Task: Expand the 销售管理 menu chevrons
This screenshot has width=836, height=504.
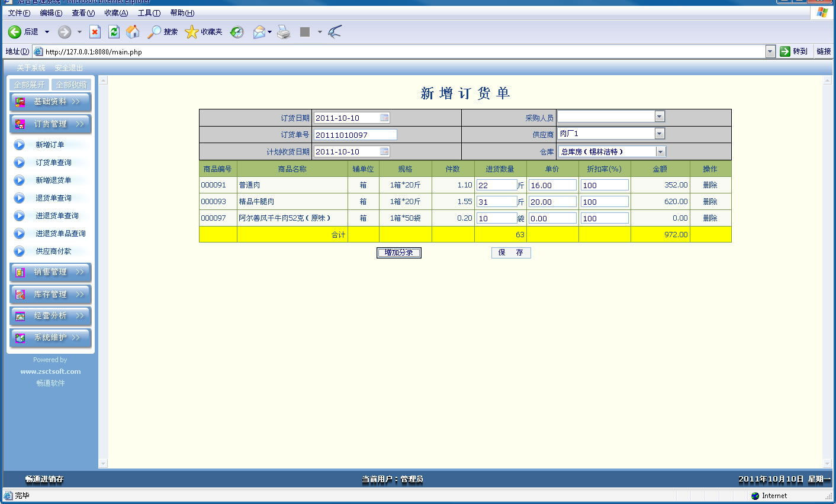Action: pos(80,272)
